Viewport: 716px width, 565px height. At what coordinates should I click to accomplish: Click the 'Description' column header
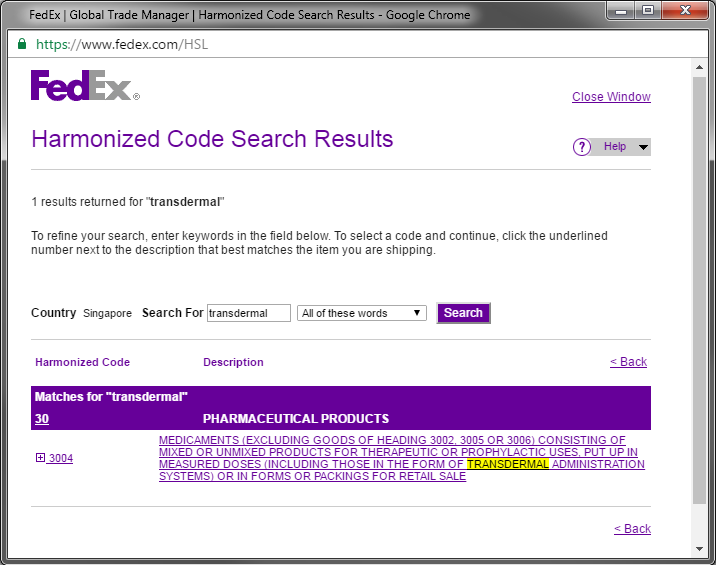click(233, 362)
